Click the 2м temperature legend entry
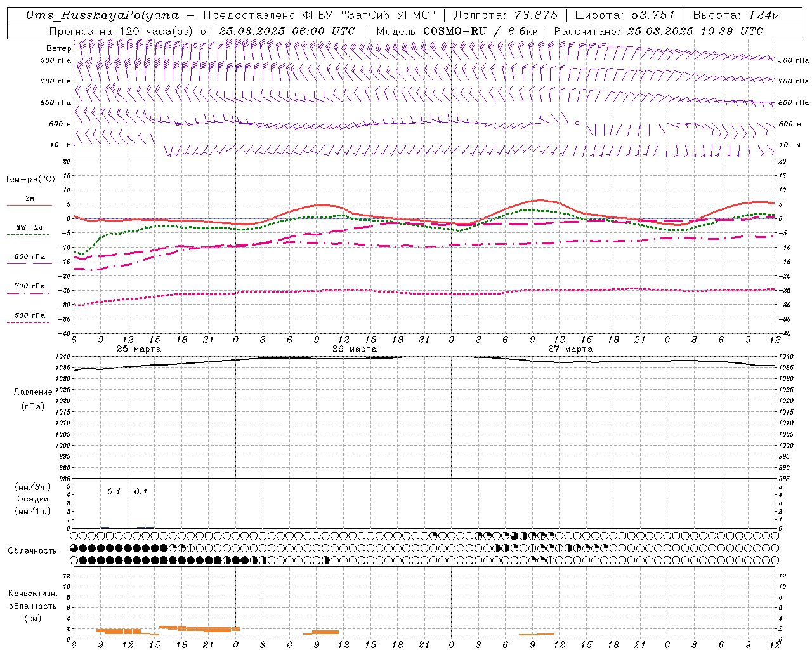The height and width of the screenshot is (650, 812). pos(30,198)
